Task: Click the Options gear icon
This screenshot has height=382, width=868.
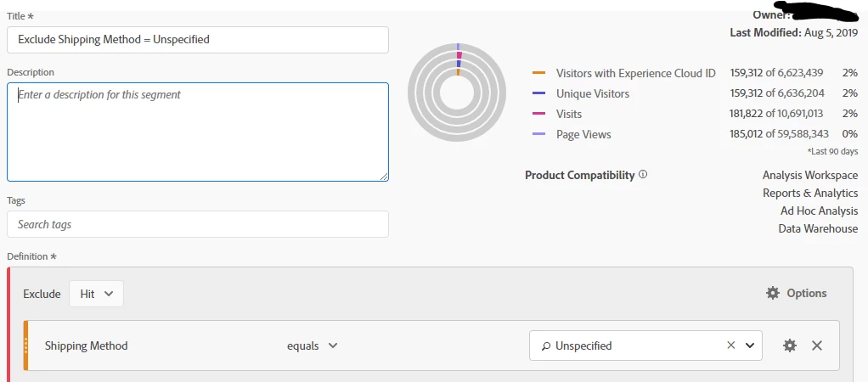Action: point(772,293)
